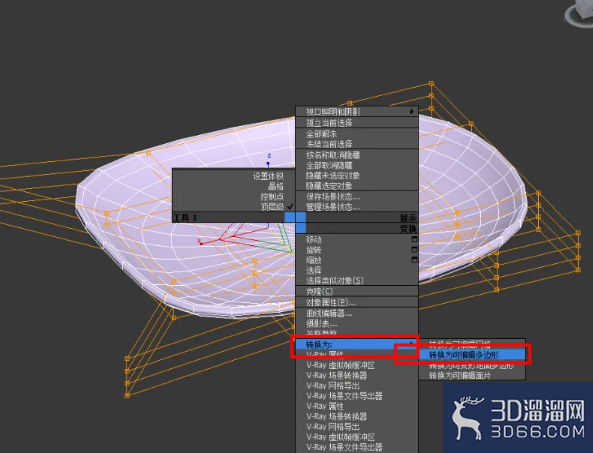Choose 选择类似对象(S) menu entry
Viewport: 593px width, 453px height.
(357, 281)
